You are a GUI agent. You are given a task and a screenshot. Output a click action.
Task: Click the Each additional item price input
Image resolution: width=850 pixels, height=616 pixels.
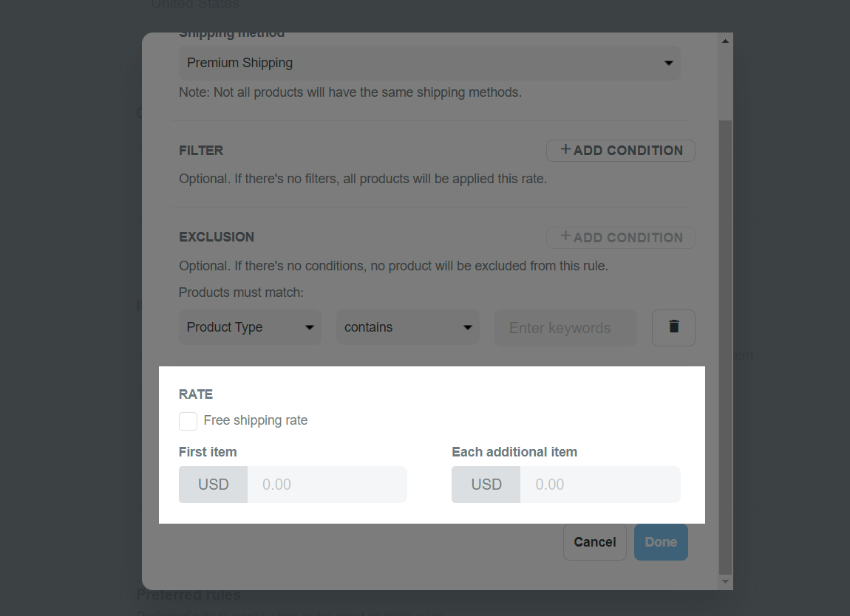point(600,485)
